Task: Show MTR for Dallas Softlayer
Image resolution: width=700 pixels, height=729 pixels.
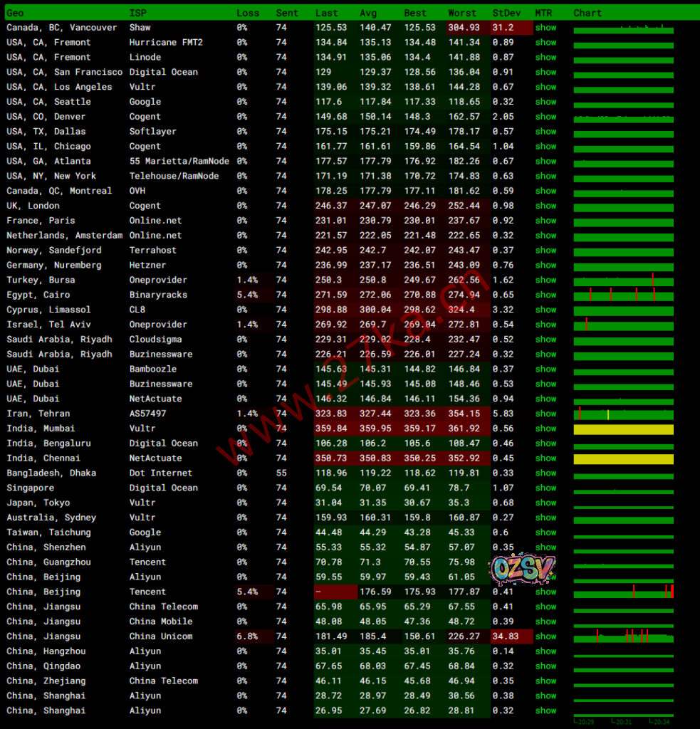Action: coord(545,132)
